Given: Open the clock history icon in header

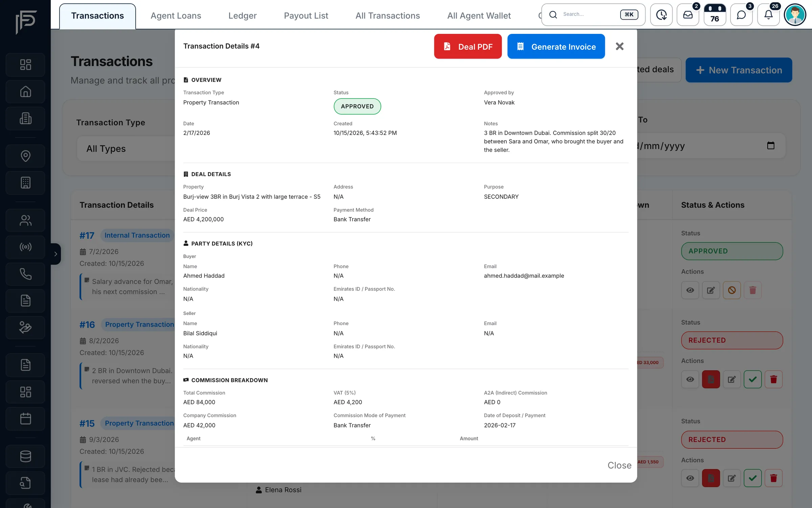Looking at the screenshot, I should coord(661,15).
